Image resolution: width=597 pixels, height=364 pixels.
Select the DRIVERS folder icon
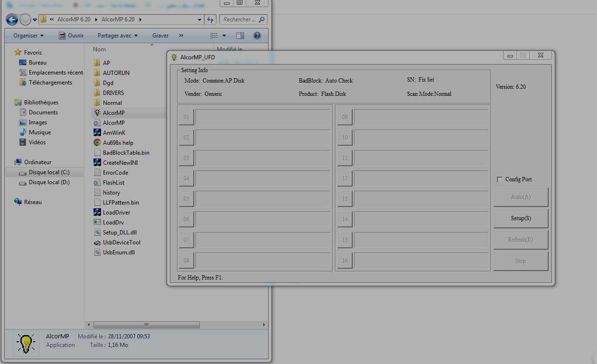pos(97,93)
